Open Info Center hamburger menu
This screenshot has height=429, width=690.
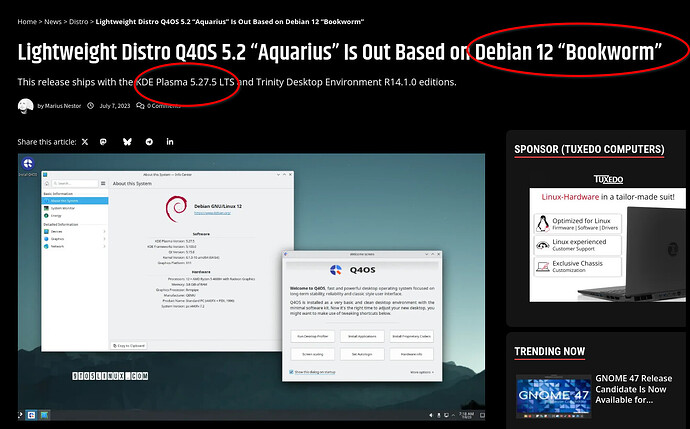click(103, 183)
